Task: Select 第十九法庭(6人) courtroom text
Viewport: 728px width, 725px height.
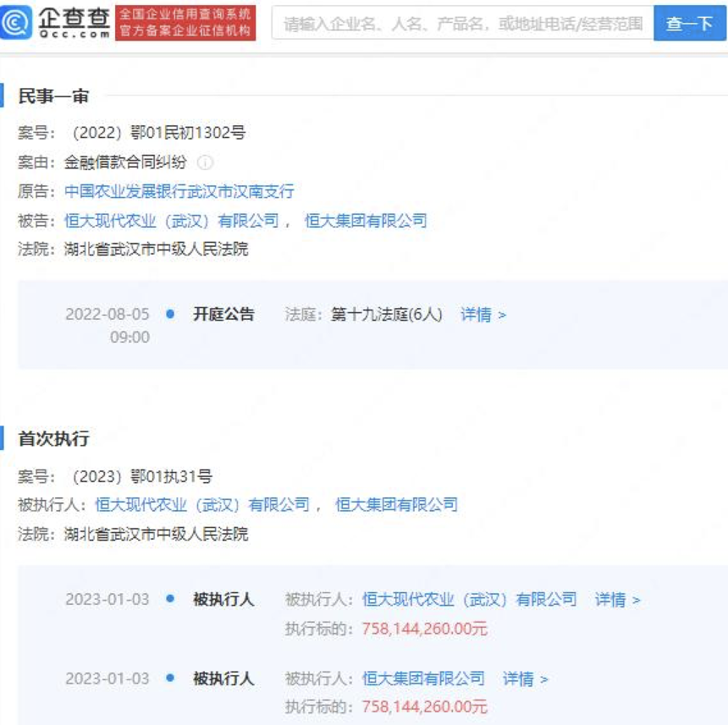Action: (386, 315)
